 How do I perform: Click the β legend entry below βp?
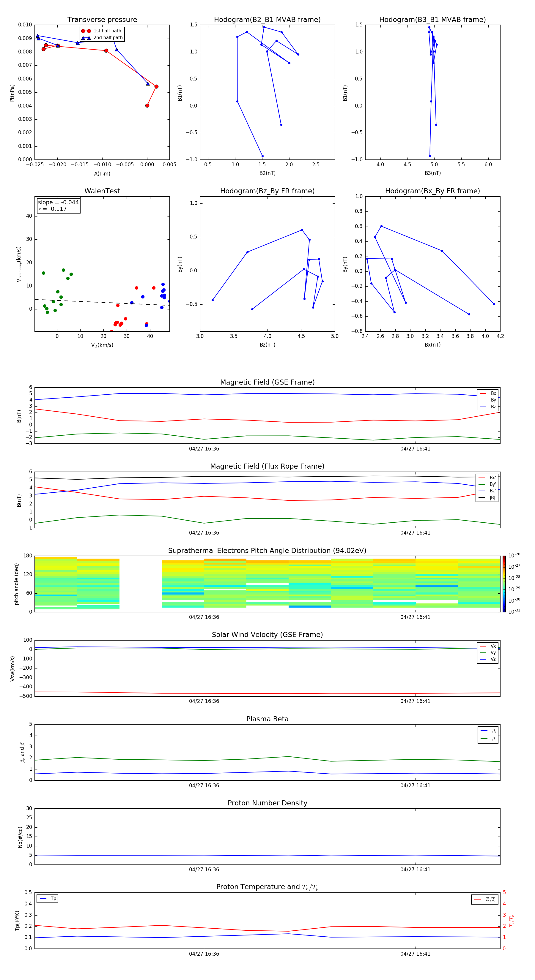click(488, 739)
